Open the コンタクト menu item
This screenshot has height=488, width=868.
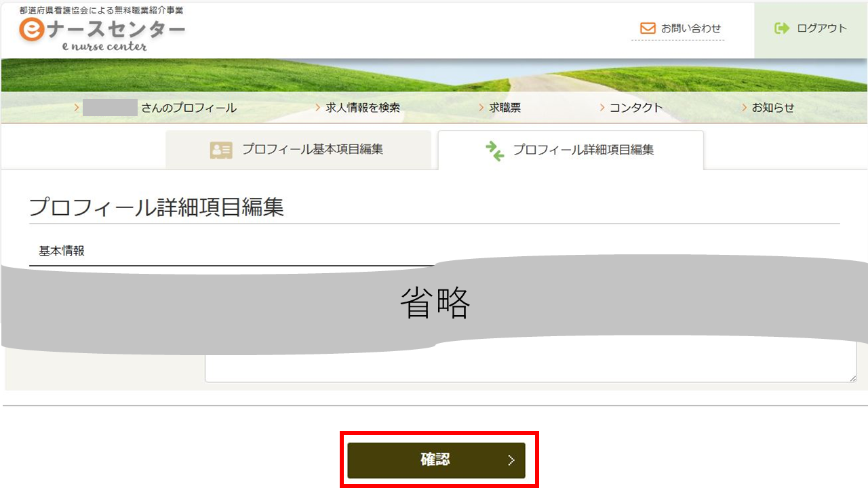(x=631, y=108)
